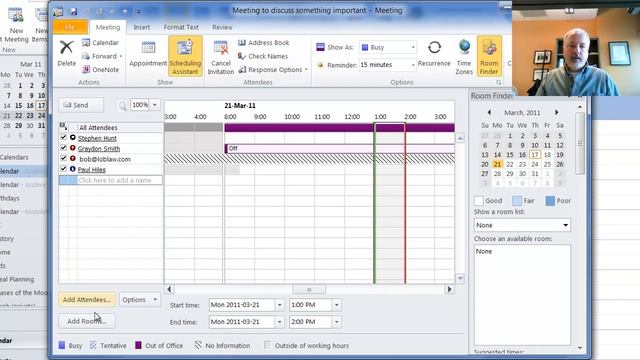Select the Meeting ribbon tab
This screenshot has height=360, width=640.
pos(108,27)
